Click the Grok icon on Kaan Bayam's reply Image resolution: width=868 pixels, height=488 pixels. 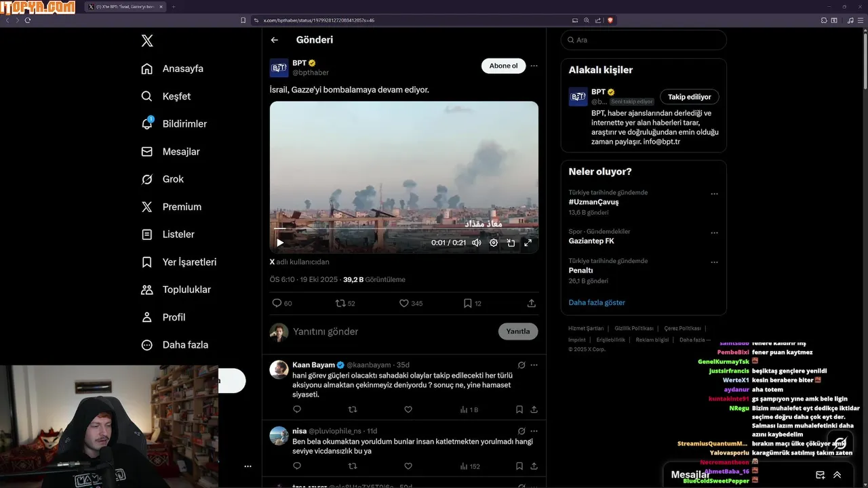pyautogui.click(x=521, y=365)
